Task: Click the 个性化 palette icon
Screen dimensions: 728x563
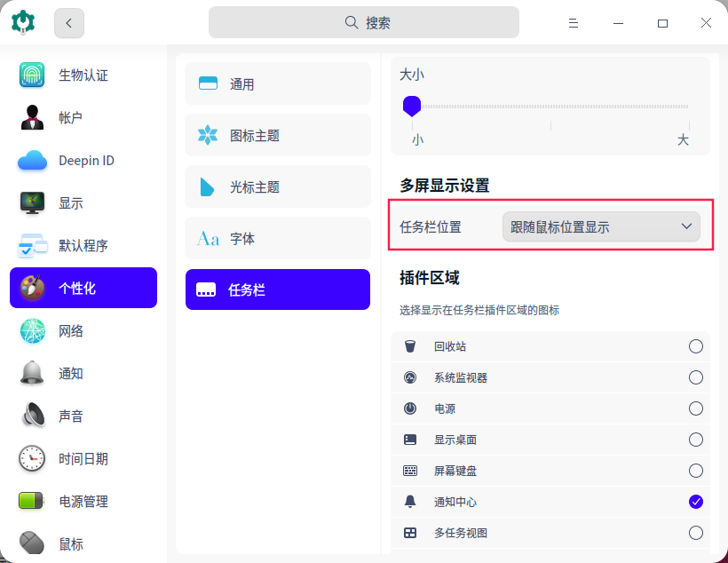Action: coord(32,288)
